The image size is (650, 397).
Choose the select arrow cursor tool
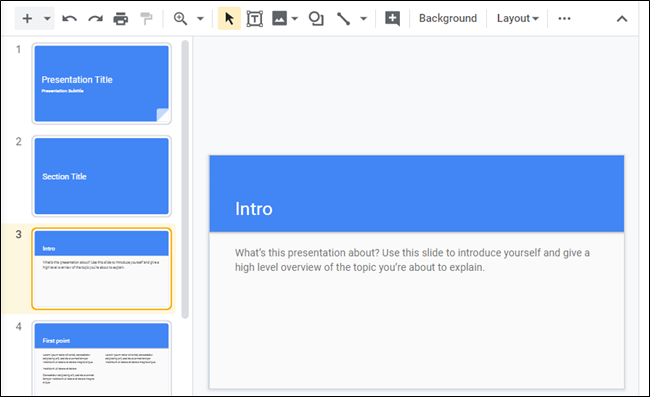pos(229,19)
